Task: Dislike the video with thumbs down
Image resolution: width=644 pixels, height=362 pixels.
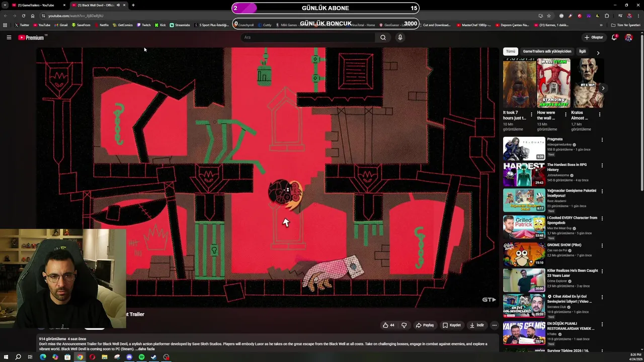Action: coord(404,325)
